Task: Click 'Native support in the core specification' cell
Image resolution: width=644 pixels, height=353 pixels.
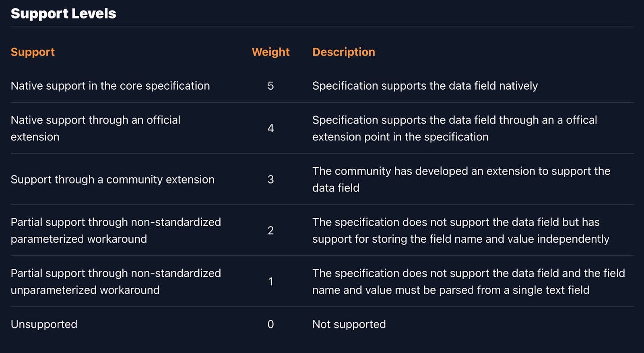Action: coord(110,86)
